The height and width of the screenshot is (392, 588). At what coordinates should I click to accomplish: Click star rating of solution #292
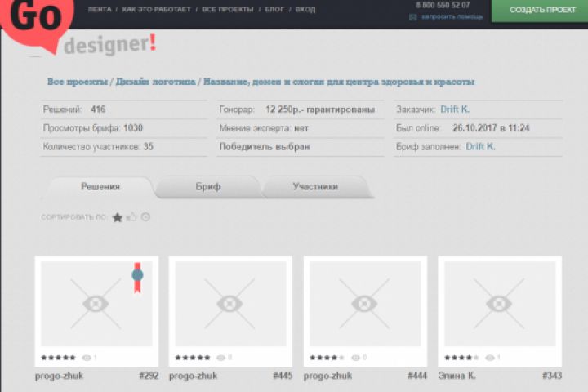(x=59, y=358)
